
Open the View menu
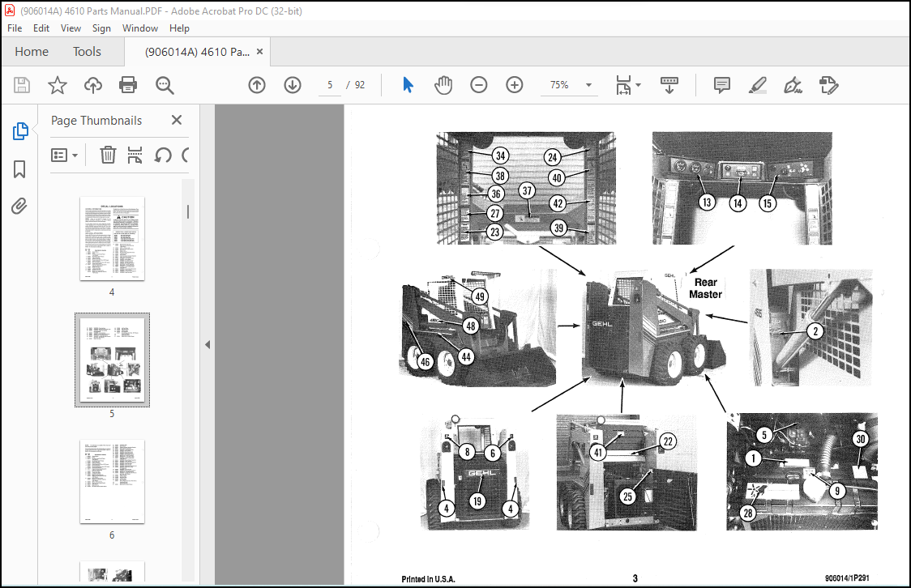tap(71, 28)
